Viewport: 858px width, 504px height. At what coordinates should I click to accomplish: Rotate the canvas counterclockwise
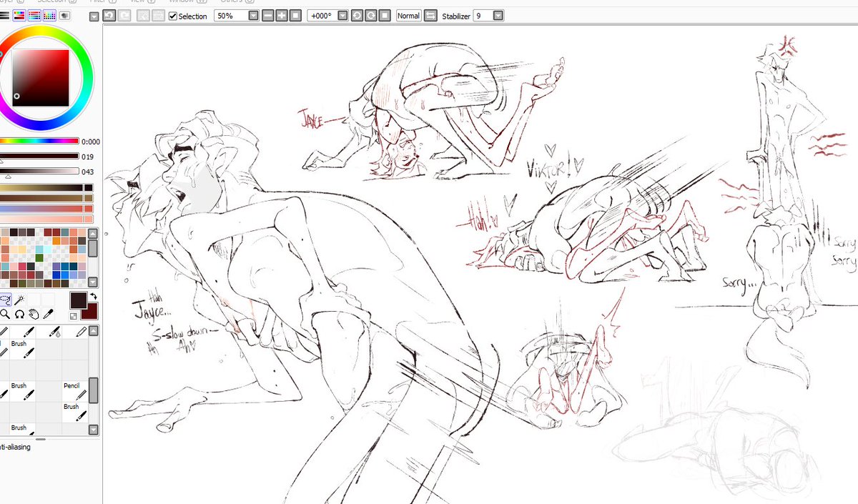point(357,15)
